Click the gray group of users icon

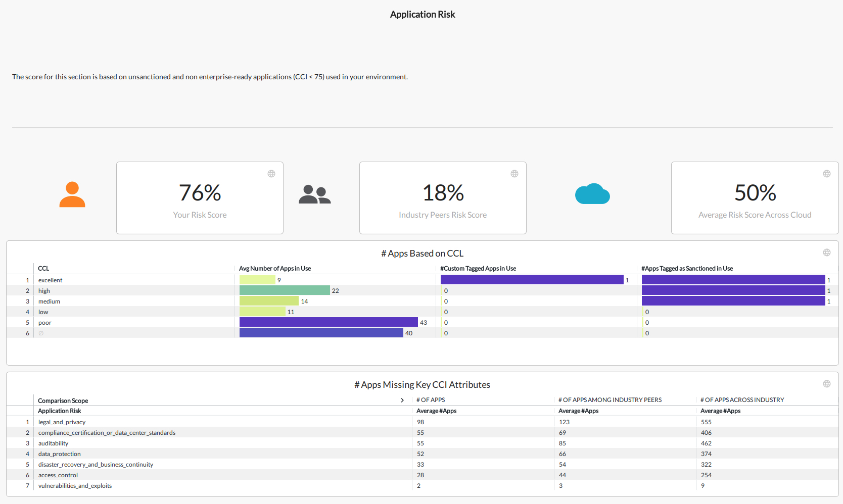[x=314, y=194]
